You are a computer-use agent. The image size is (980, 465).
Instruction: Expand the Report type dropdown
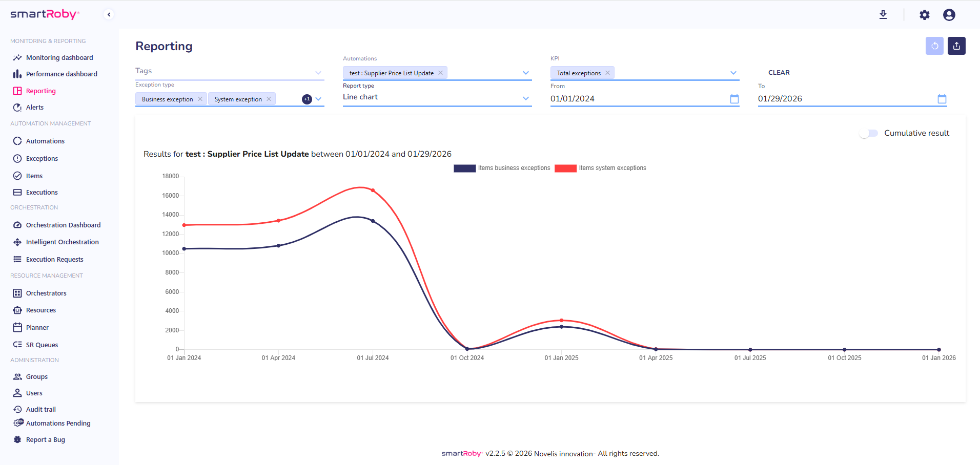click(x=525, y=98)
